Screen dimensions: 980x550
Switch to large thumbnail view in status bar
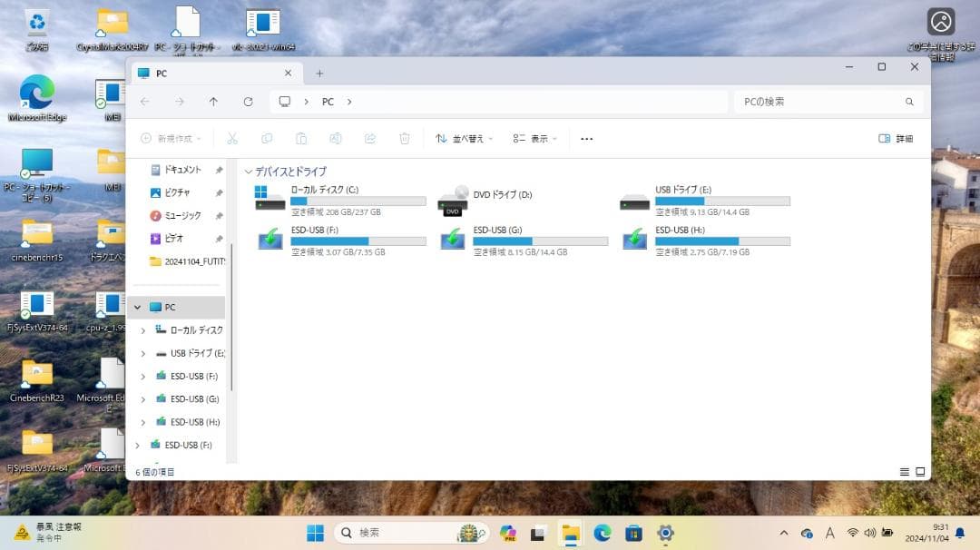click(x=920, y=472)
